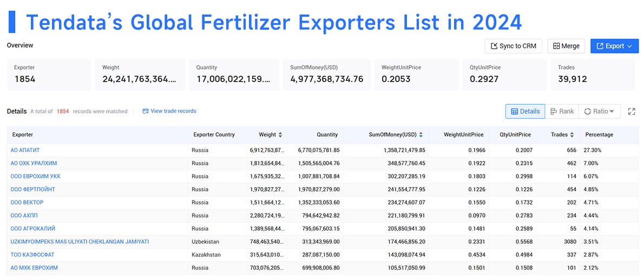Sort by SumOfMoney(USD) column arrows

[421, 135]
